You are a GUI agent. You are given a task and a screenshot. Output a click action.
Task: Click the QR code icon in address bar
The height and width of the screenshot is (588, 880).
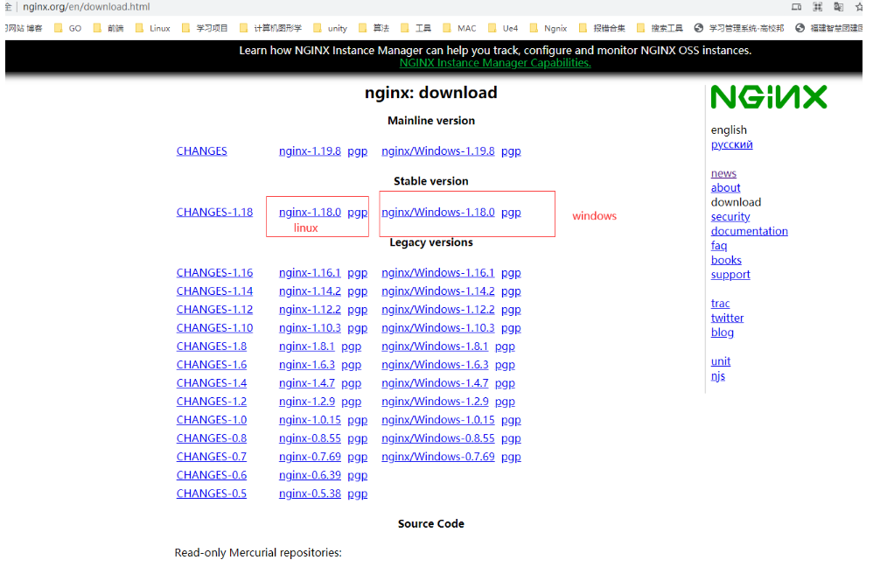[x=818, y=7]
